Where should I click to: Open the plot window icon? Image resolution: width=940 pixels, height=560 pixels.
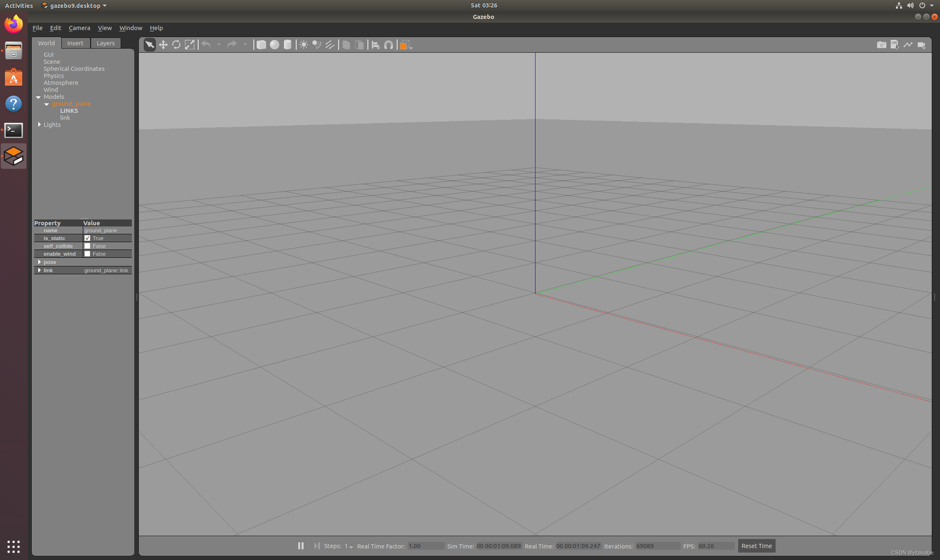pos(908,44)
